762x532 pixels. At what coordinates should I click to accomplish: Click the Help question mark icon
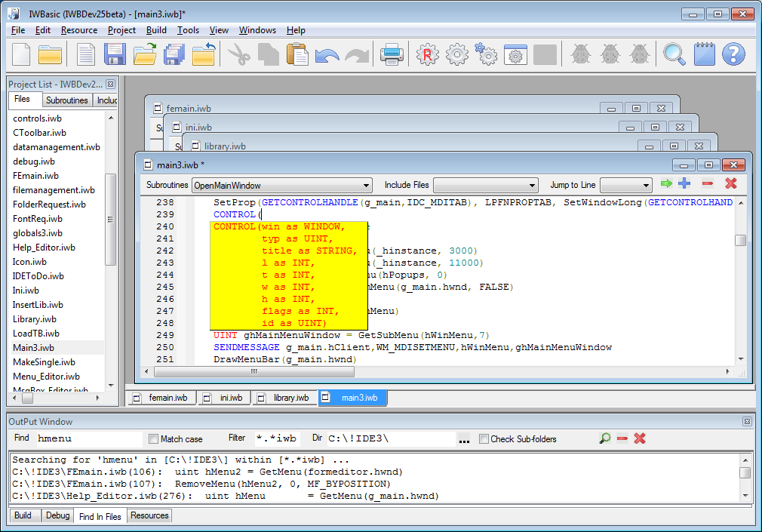point(733,54)
